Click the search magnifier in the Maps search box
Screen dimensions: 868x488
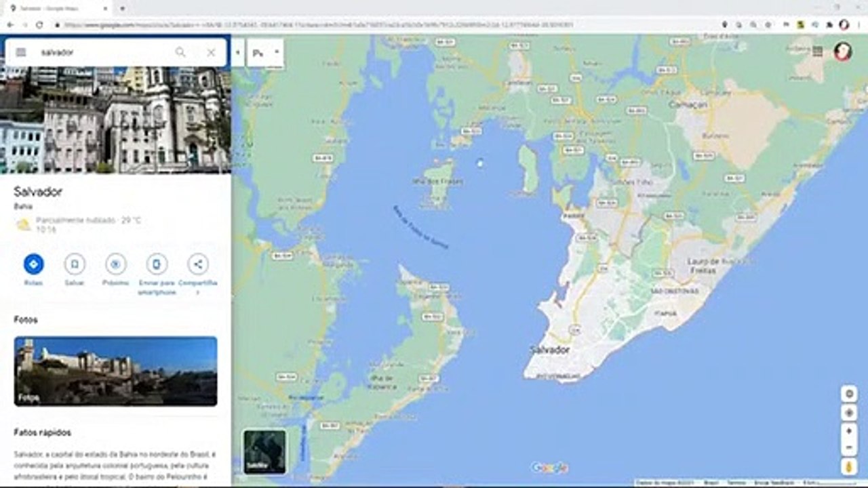pos(180,52)
